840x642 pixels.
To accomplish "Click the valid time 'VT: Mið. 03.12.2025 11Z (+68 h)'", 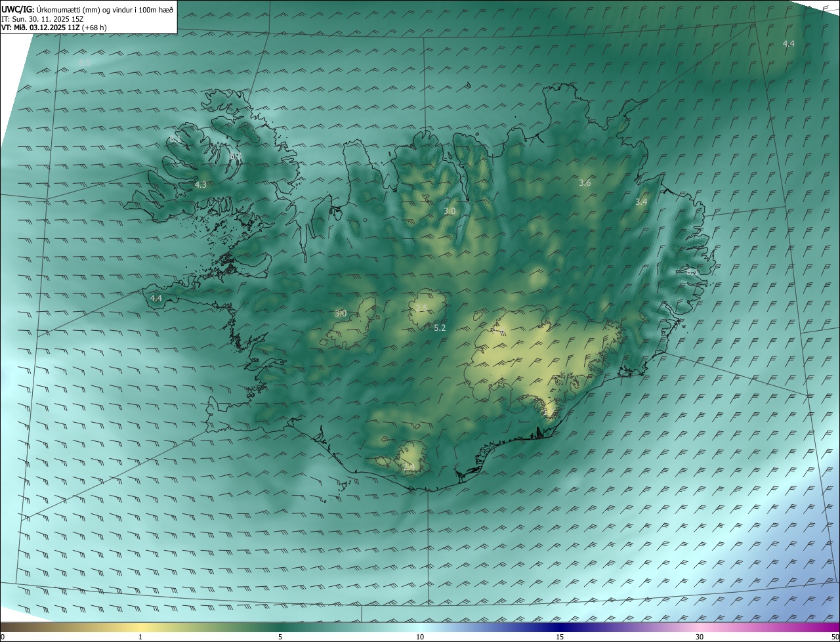I will tap(54, 28).
